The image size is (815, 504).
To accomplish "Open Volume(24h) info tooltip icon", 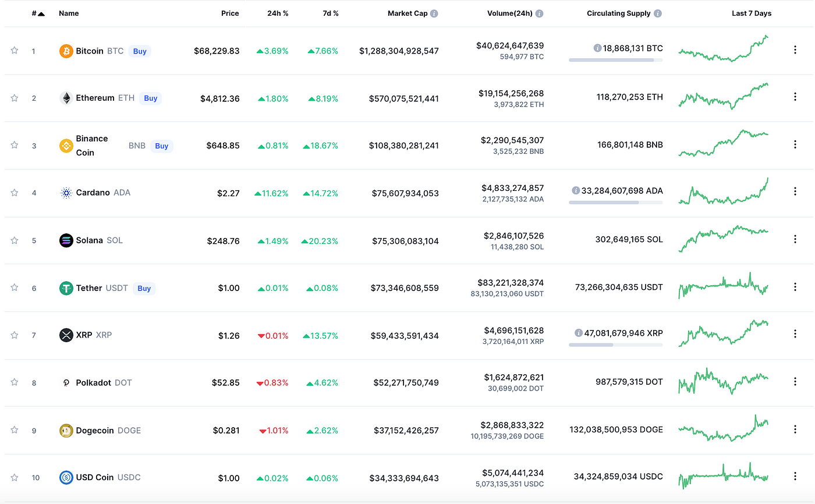I will pyautogui.click(x=540, y=13).
